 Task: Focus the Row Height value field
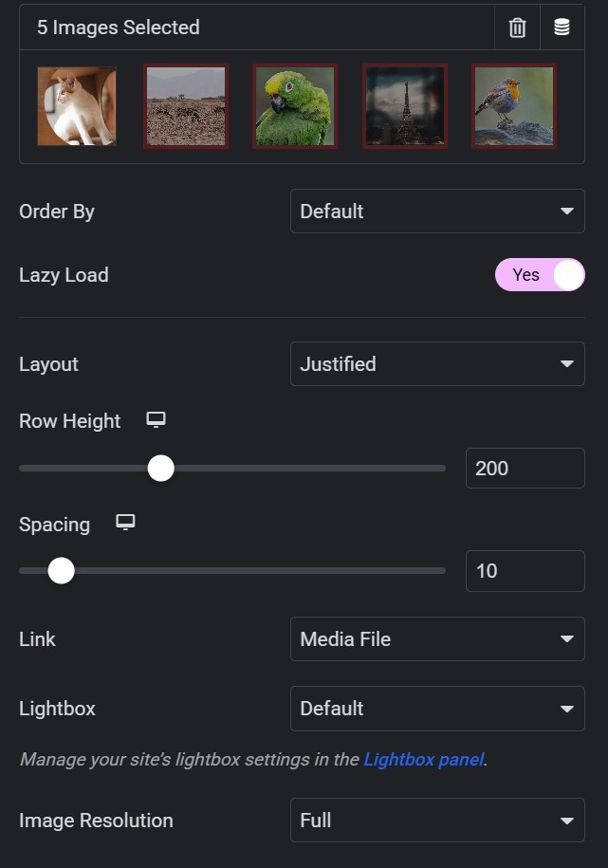tap(525, 469)
